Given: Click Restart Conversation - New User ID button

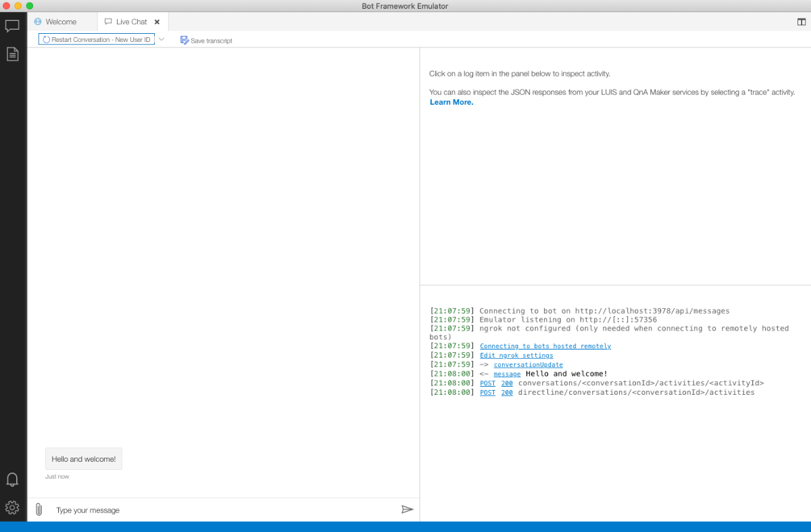Looking at the screenshot, I should click(x=97, y=40).
